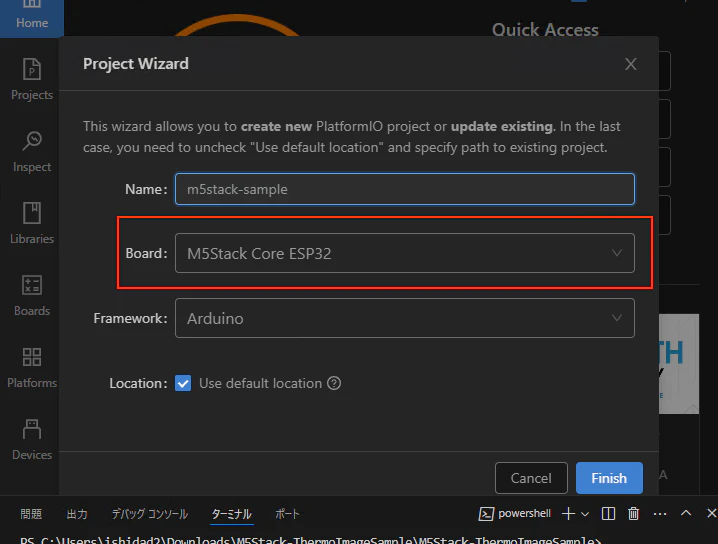
Task: Switch to the 問題 panel tab
Action: pyautogui.click(x=31, y=514)
